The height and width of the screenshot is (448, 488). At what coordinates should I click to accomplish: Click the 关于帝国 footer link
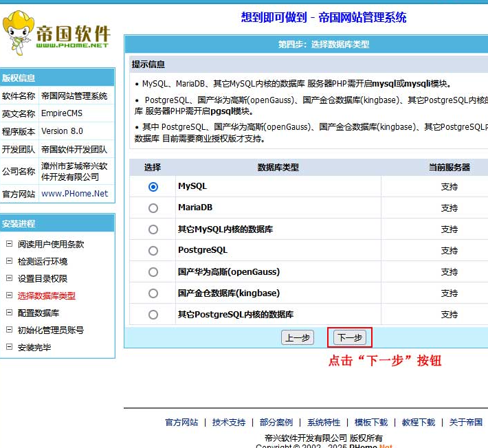click(x=466, y=423)
